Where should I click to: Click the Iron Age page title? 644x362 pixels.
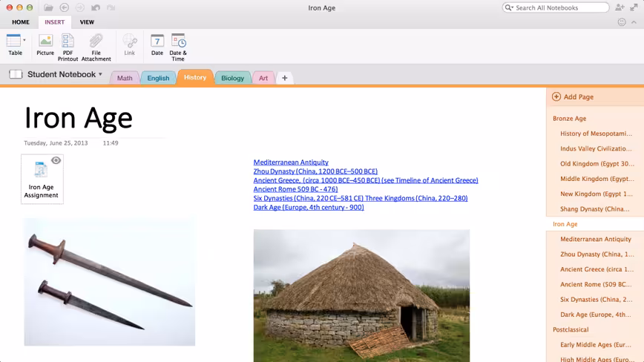pyautogui.click(x=79, y=119)
